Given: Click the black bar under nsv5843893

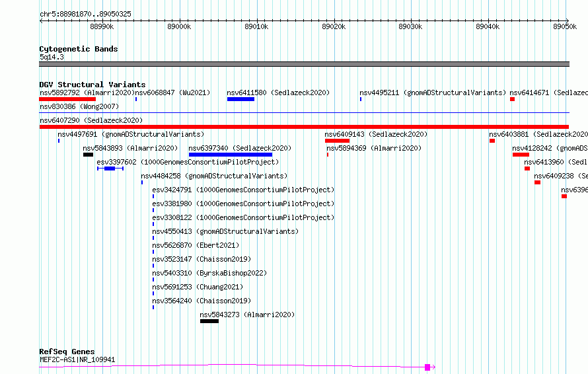Looking at the screenshot, I should [x=88, y=155].
